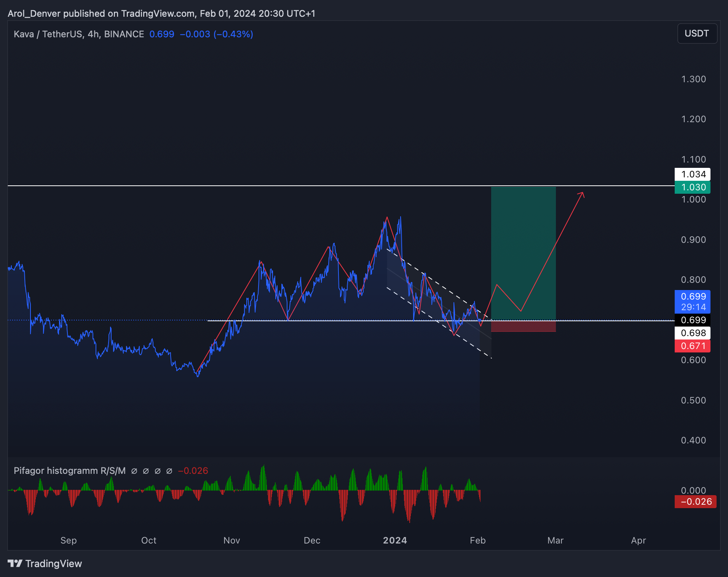
Task: Click the 2024 label on time axis
Action: pyautogui.click(x=395, y=540)
